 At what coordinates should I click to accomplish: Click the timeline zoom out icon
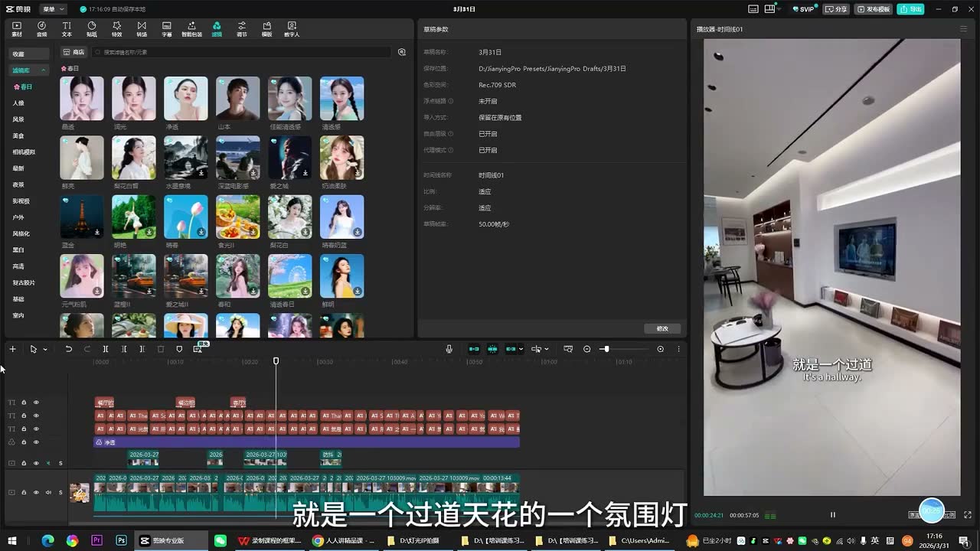click(x=586, y=349)
